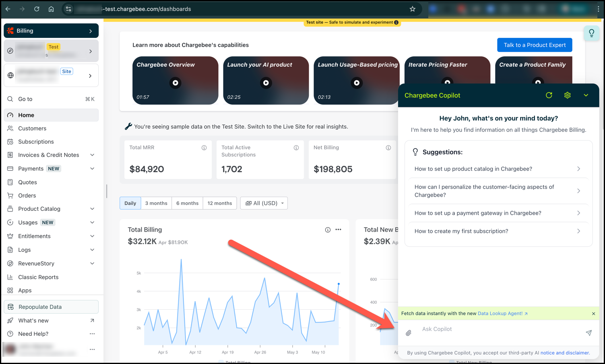Click Talk to a Product Expert button

coord(535,45)
